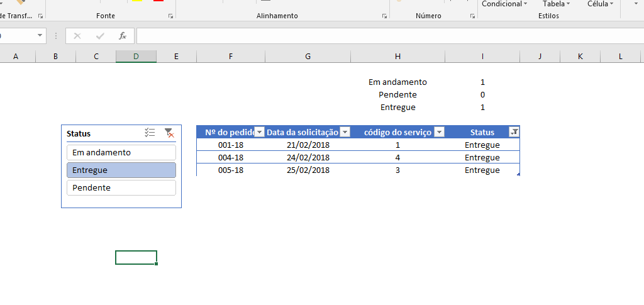Open clipboard group dialog launcher

40,16
